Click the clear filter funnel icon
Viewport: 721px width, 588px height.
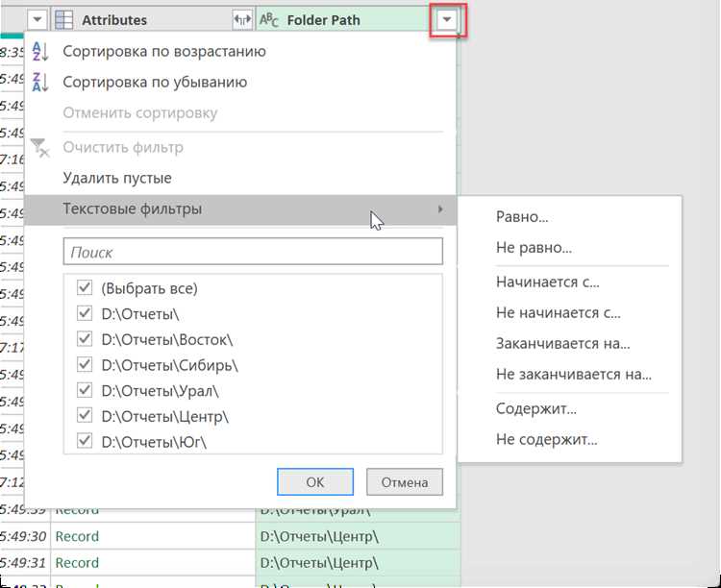(39, 148)
